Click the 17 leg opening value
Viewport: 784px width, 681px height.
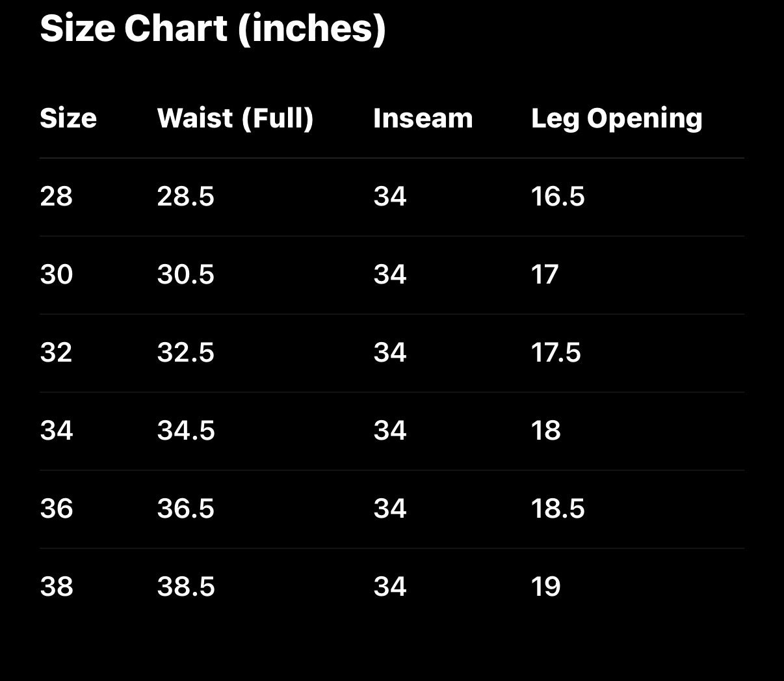545,274
